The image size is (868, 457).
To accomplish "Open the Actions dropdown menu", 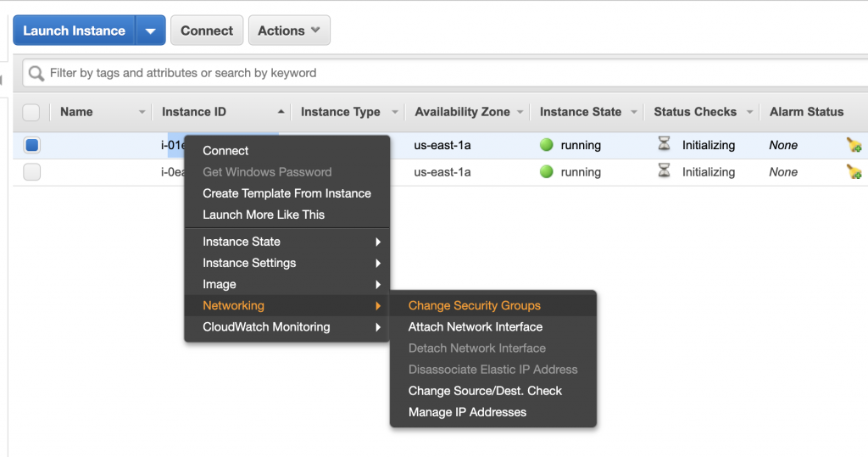I will click(x=289, y=31).
